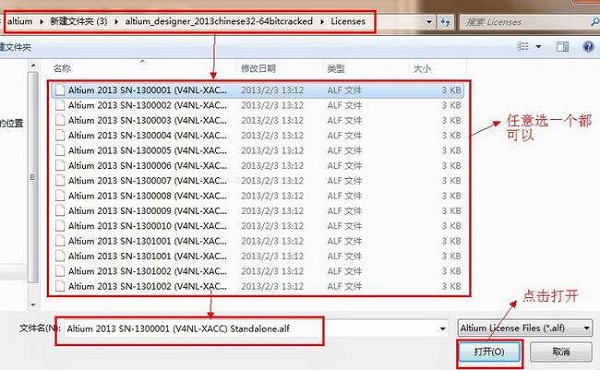Open the view options dropdown arrow
This screenshot has width=600, height=370.
[x=538, y=47]
